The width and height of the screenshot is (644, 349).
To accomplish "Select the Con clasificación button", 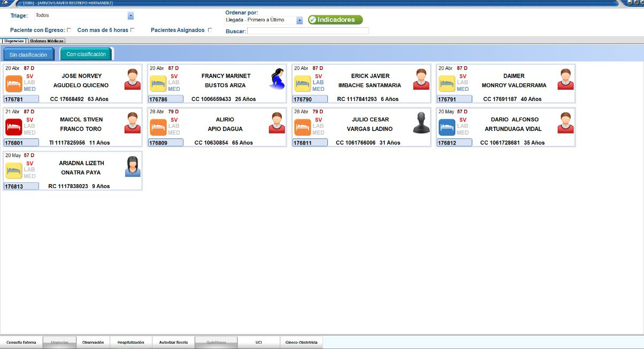I will point(86,55).
